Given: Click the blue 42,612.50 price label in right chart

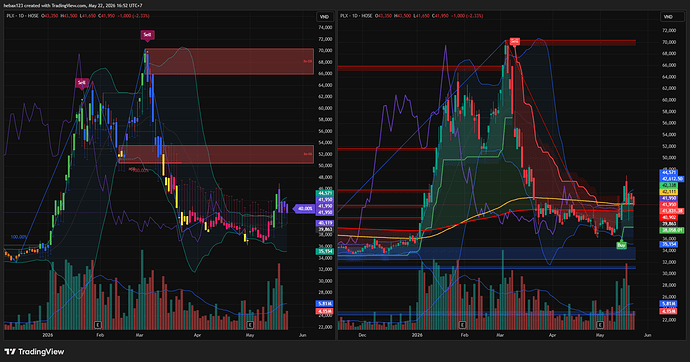Looking at the screenshot, I should pyautogui.click(x=672, y=179).
